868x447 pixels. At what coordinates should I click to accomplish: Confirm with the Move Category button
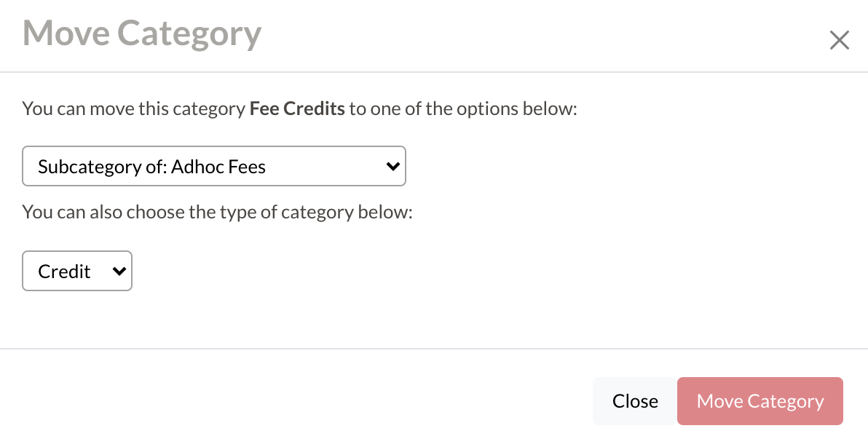pos(759,400)
